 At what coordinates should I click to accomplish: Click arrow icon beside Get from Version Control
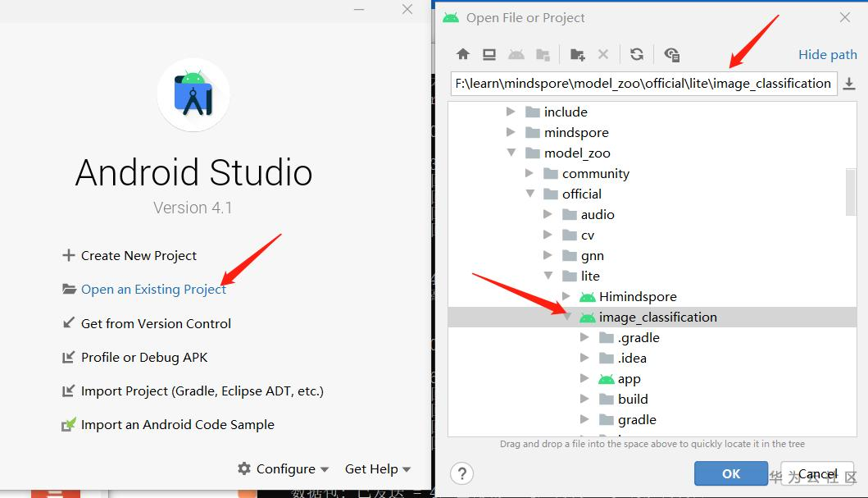point(69,323)
